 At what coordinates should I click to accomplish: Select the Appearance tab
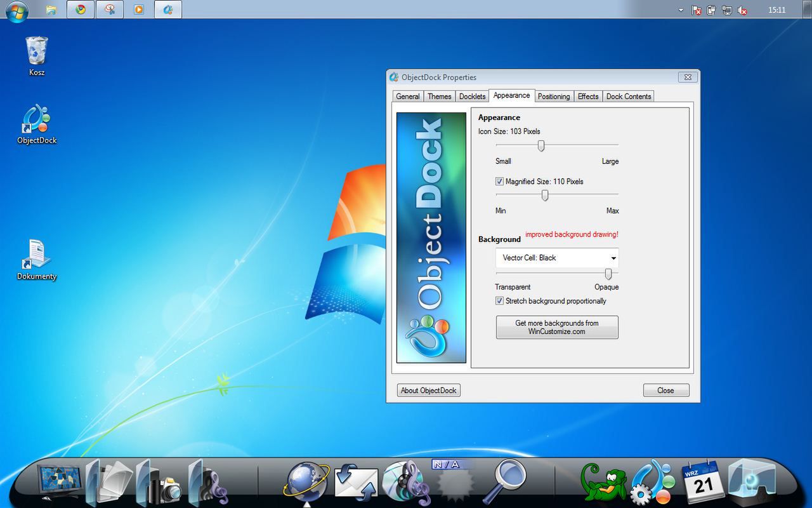tap(511, 95)
